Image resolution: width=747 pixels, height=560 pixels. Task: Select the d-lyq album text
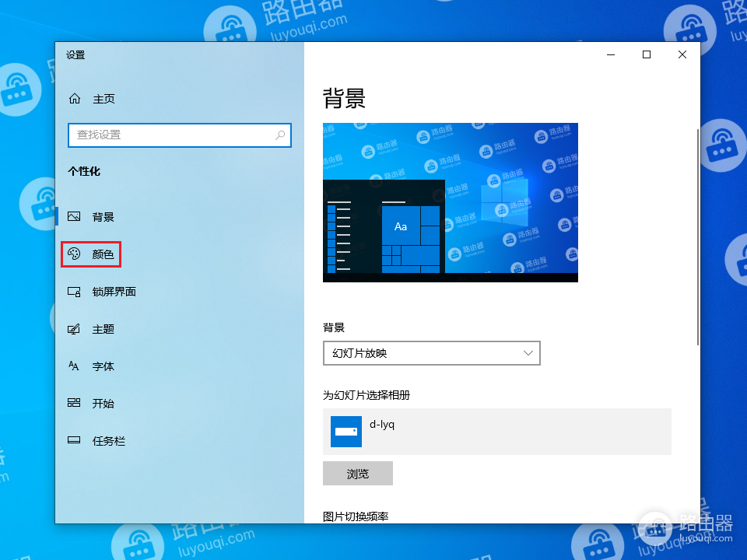(382, 425)
